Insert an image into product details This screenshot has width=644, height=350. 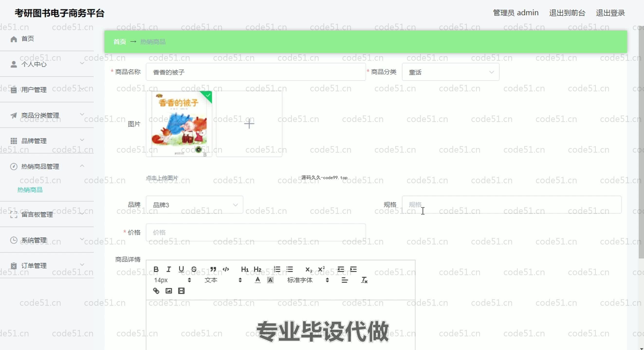coord(169,291)
